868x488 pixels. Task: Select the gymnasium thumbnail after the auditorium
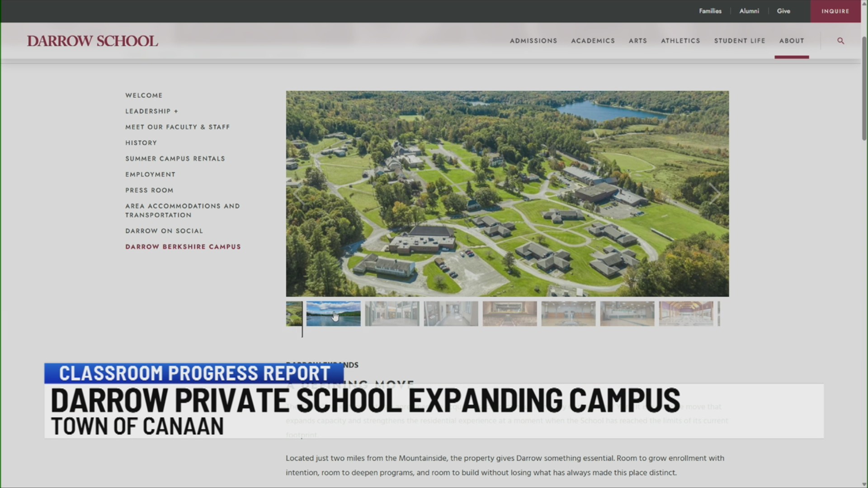(x=569, y=314)
